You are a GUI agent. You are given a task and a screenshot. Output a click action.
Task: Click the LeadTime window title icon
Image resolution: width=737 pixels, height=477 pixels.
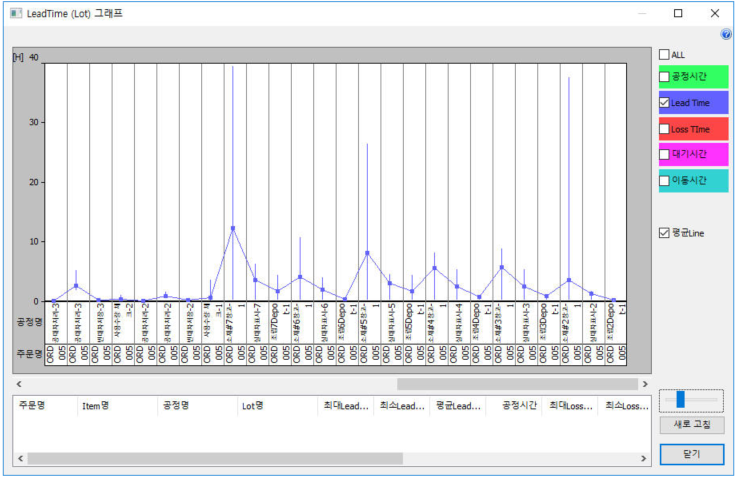pyautogui.click(x=12, y=13)
